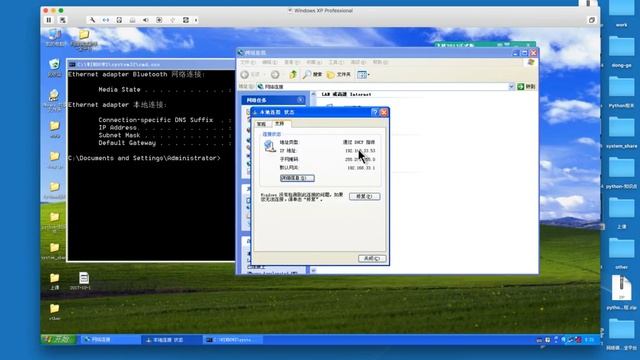640x360 pixels.
Task: Click the Windows flag logo in Network Connections
Action: [531, 62]
